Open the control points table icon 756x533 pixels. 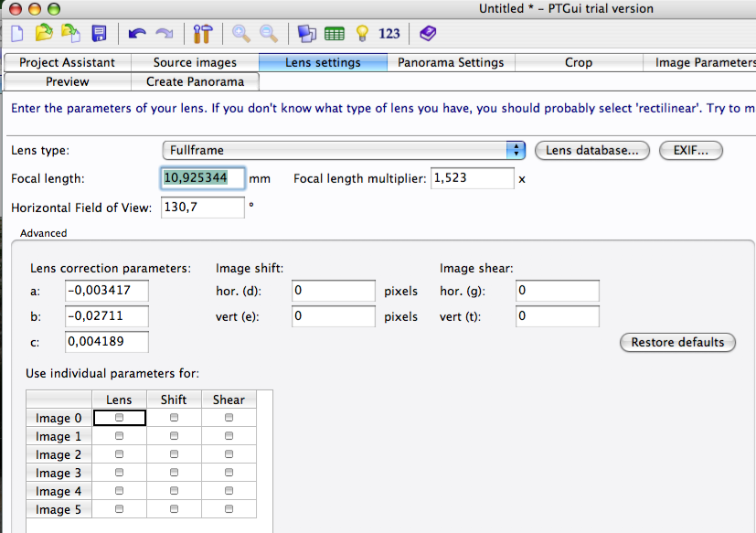point(335,34)
